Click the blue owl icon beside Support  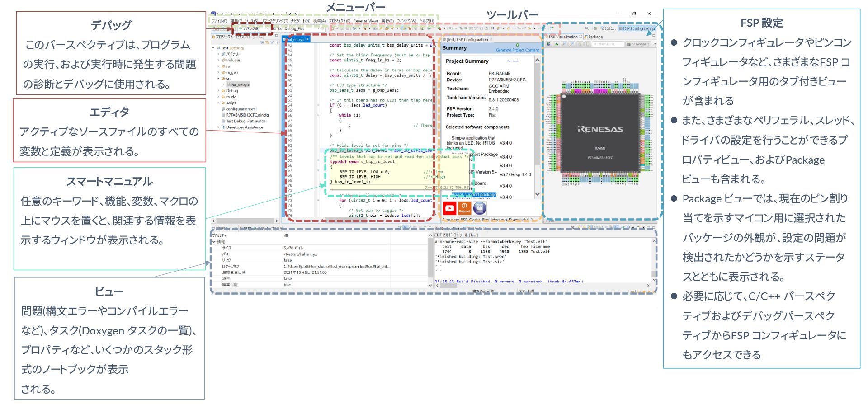click(479, 208)
